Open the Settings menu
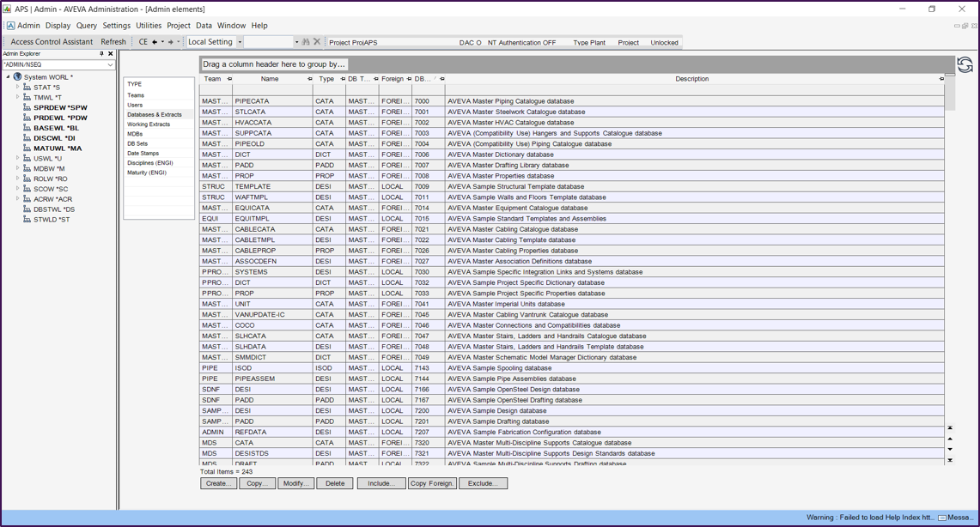980x527 pixels. 117,26
